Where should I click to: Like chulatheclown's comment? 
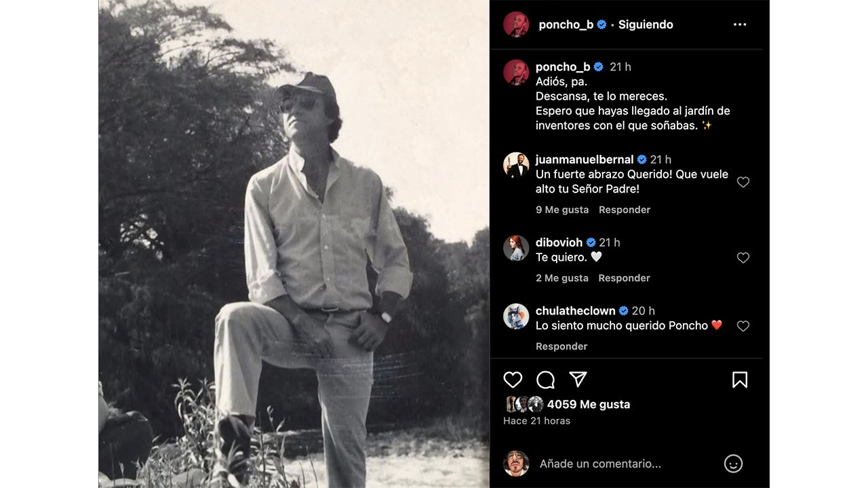743,326
